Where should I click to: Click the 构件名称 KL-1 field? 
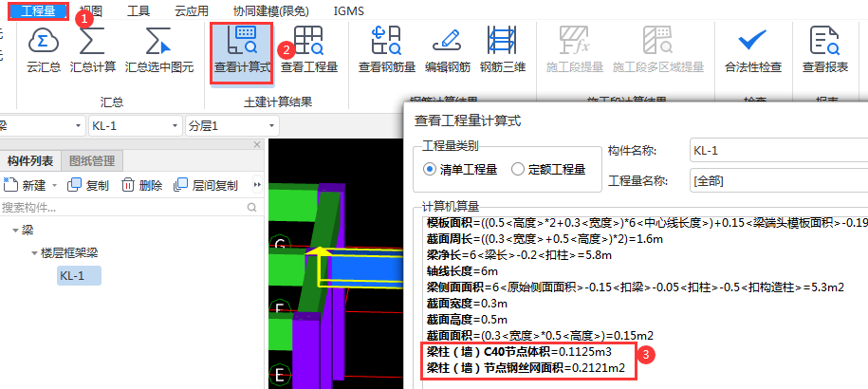tap(779, 151)
